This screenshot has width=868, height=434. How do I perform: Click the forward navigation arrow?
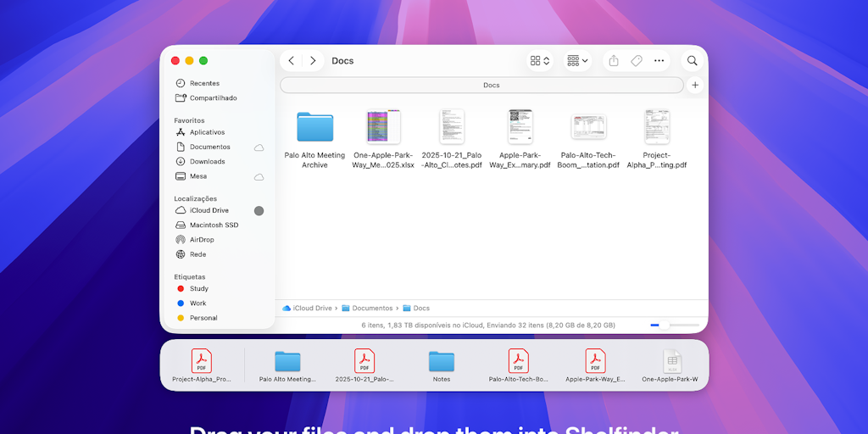point(313,61)
